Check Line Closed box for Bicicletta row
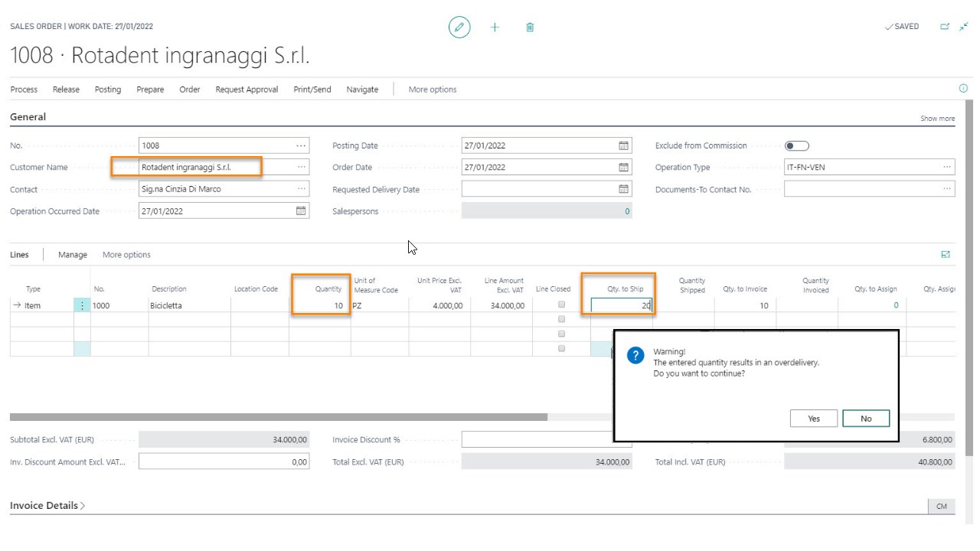980x551 pixels. click(x=562, y=305)
